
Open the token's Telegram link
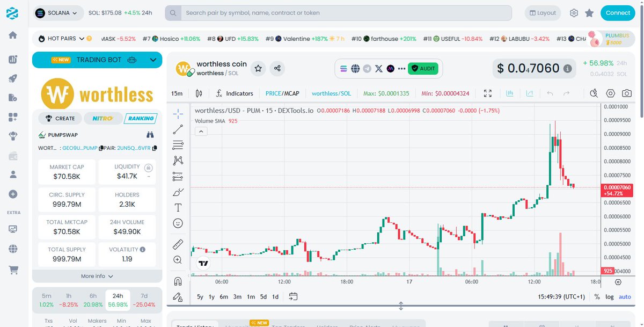[367, 69]
